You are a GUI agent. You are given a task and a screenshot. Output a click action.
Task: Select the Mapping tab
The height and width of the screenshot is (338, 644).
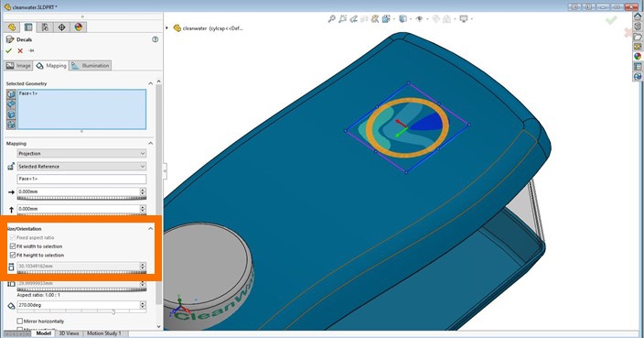[51, 66]
